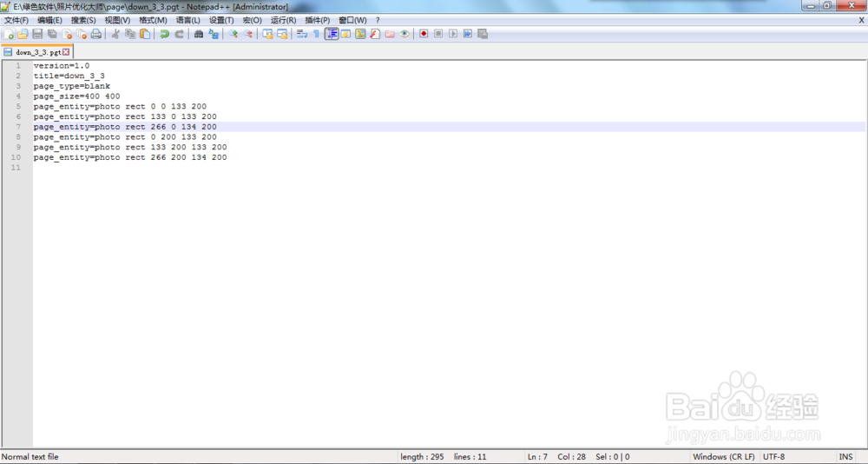This screenshot has height=464, width=868.
Task: Toggle INS insert mode in status bar
Action: [x=845, y=457]
